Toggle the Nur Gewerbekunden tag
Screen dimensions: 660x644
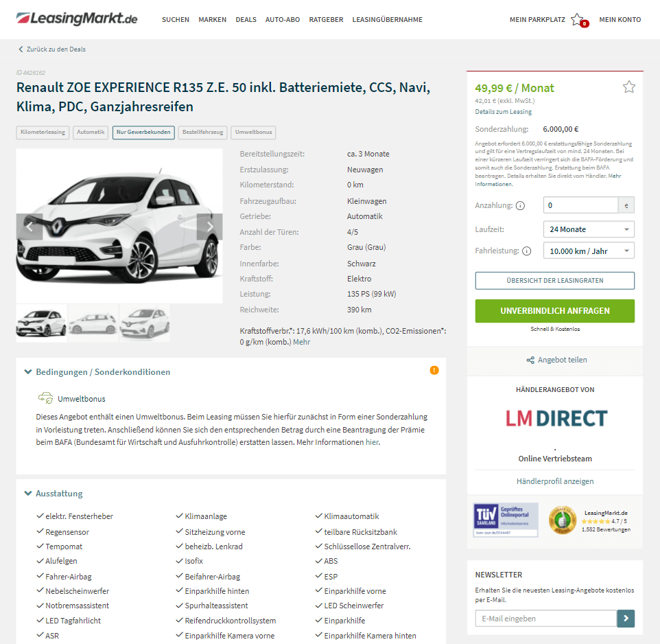(x=143, y=133)
